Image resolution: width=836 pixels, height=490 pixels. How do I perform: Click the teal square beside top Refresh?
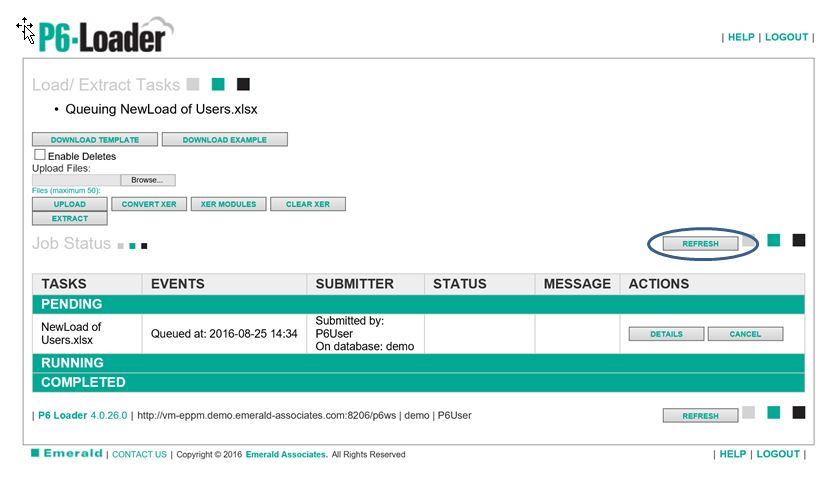tap(773, 240)
